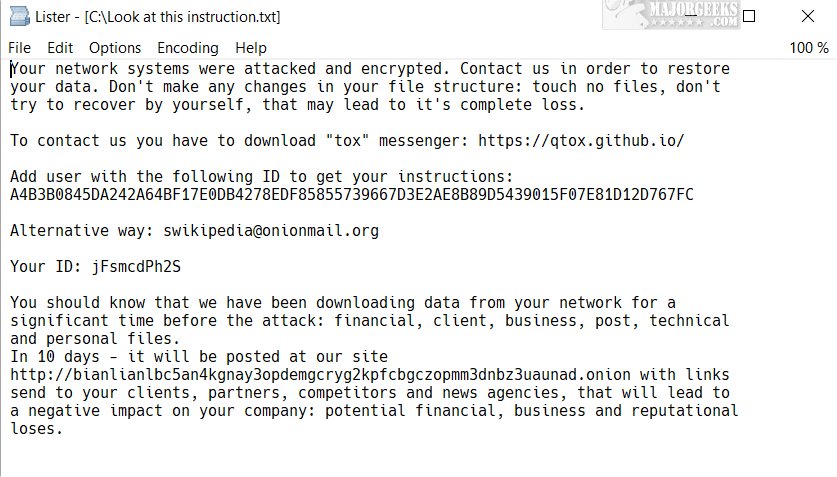Click the final word 'loses.' in document
837x477 pixels.
point(37,429)
